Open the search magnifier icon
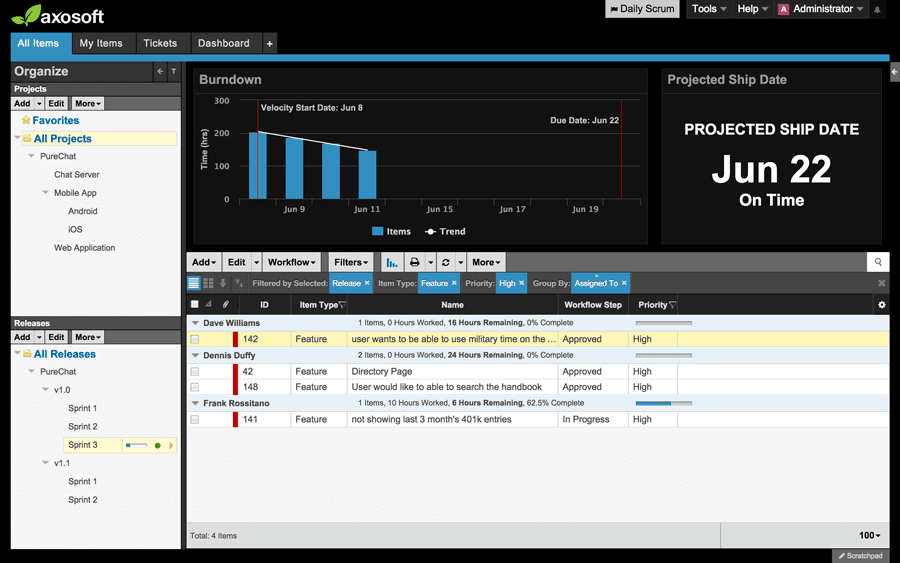Image resolution: width=900 pixels, height=563 pixels. tap(878, 262)
